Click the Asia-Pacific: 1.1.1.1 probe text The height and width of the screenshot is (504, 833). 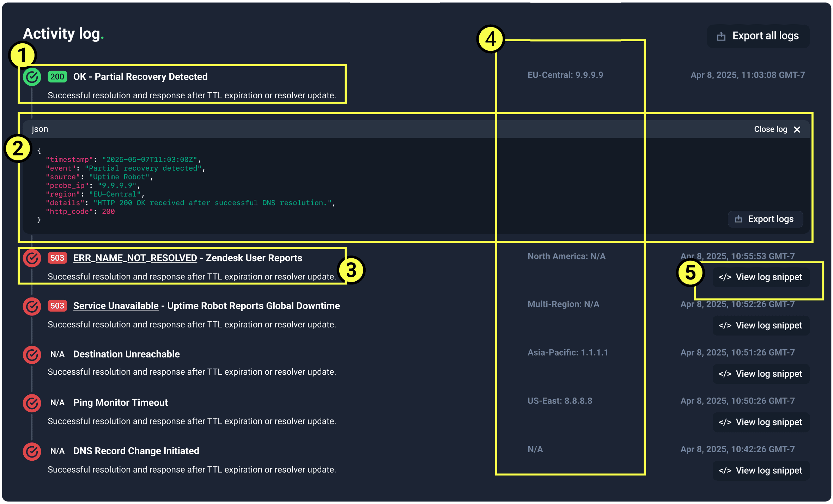(x=568, y=352)
